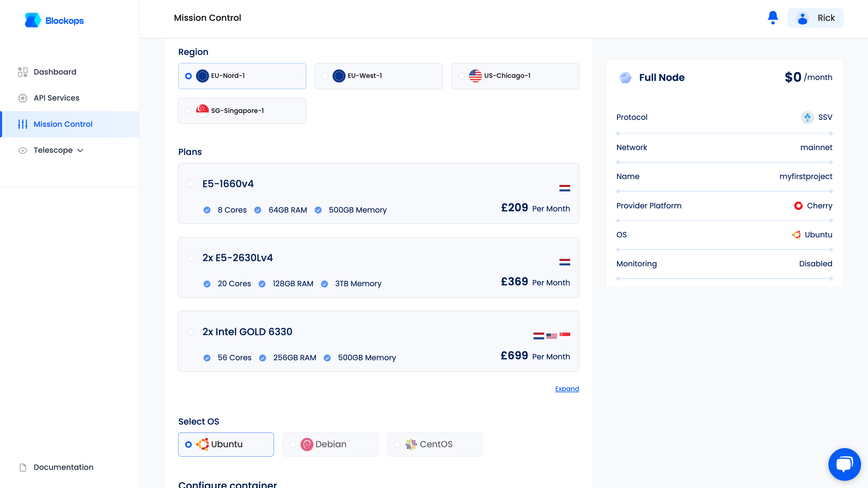
Task: Expand the Telescope menu chevron
Action: pos(80,150)
